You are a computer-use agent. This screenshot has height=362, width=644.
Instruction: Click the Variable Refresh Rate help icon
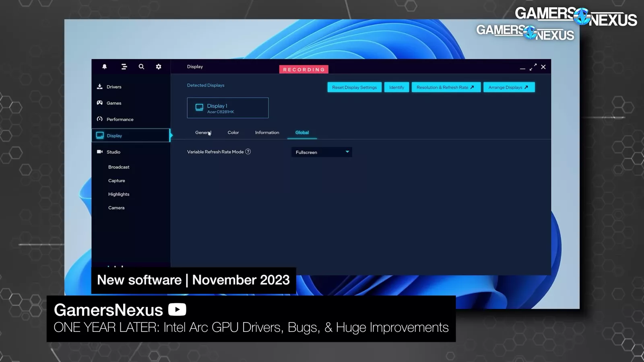click(x=248, y=152)
